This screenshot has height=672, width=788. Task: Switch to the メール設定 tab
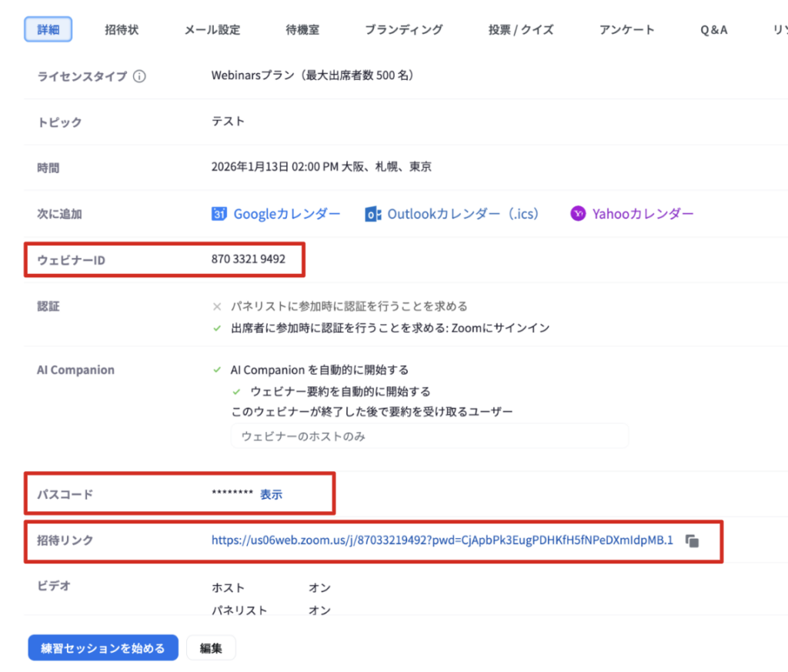212,30
